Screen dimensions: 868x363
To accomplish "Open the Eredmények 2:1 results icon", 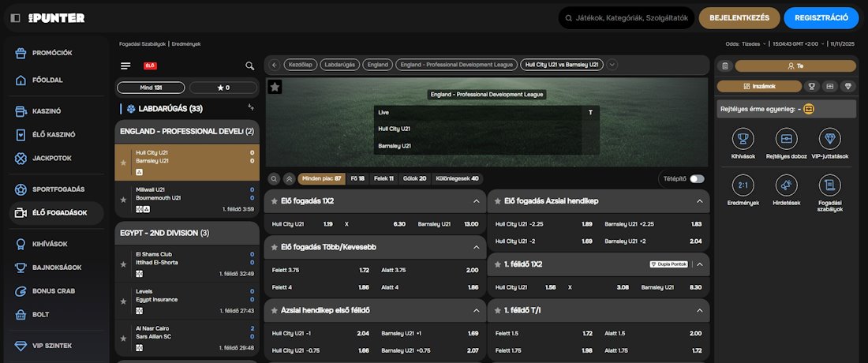I will [742, 185].
